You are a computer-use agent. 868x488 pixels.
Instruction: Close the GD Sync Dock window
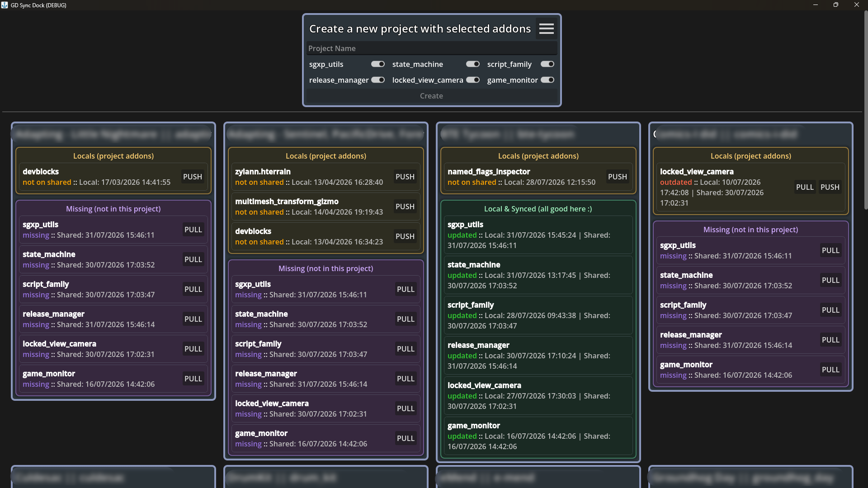click(x=857, y=5)
